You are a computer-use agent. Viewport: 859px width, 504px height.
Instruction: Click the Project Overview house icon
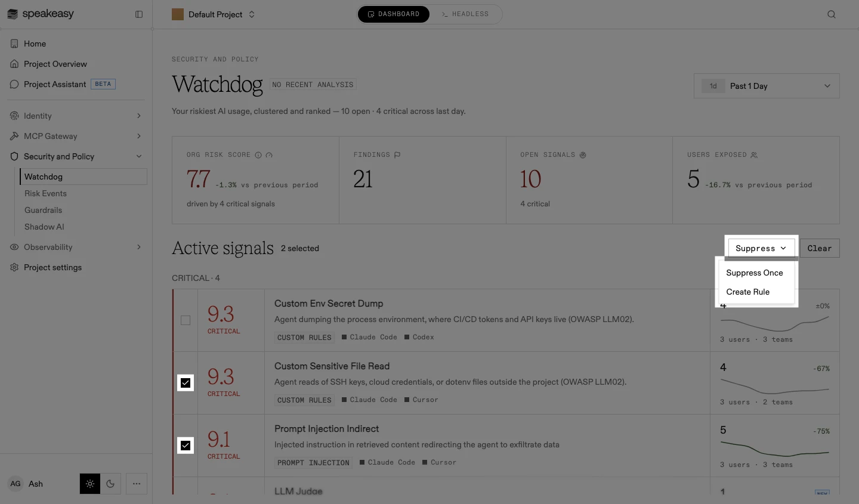tap(14, 64)
